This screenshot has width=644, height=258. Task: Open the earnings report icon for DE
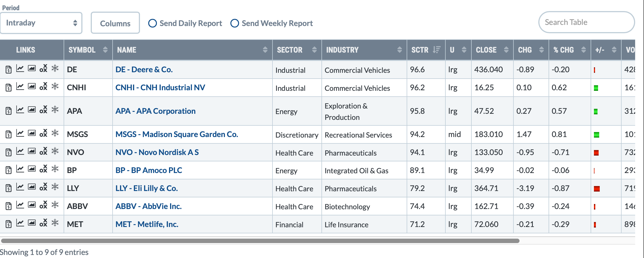click(x=9, y=69)
